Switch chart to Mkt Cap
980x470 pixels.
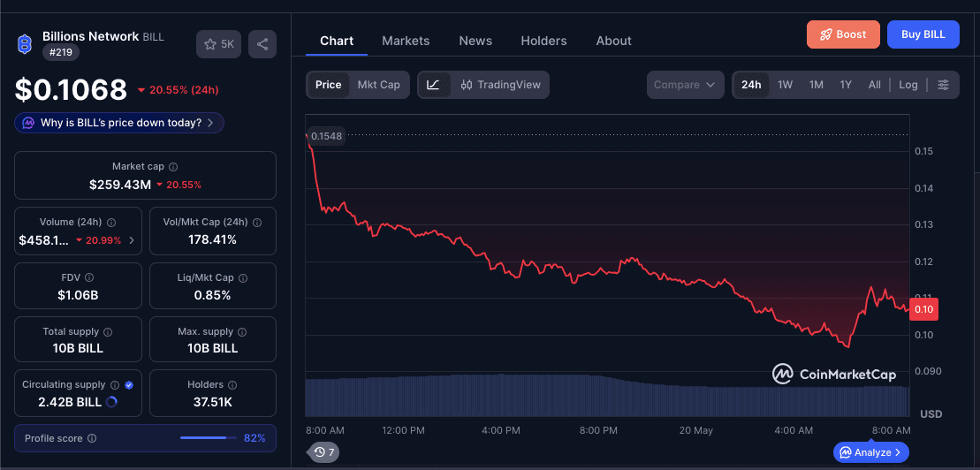point(379,85)
